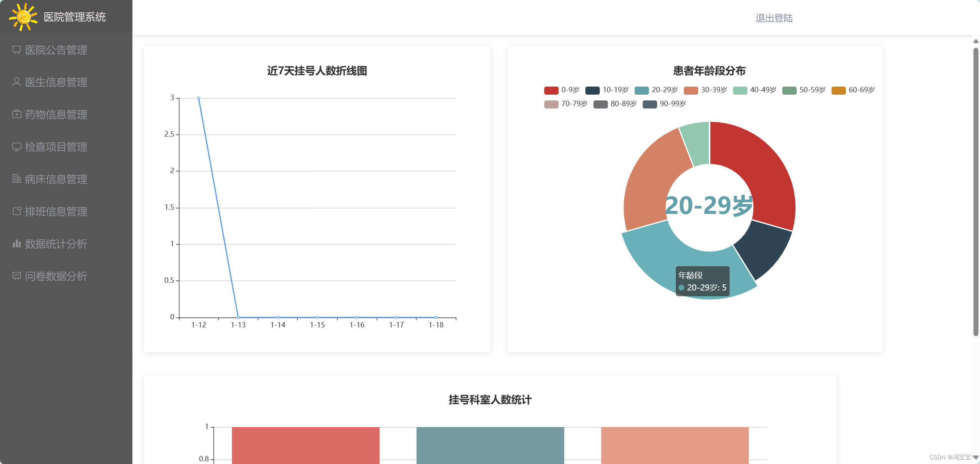Click the 排班信息管理 schedule icon
The image size is (980, 464).
pyautogui.click(x=17, y=211)
